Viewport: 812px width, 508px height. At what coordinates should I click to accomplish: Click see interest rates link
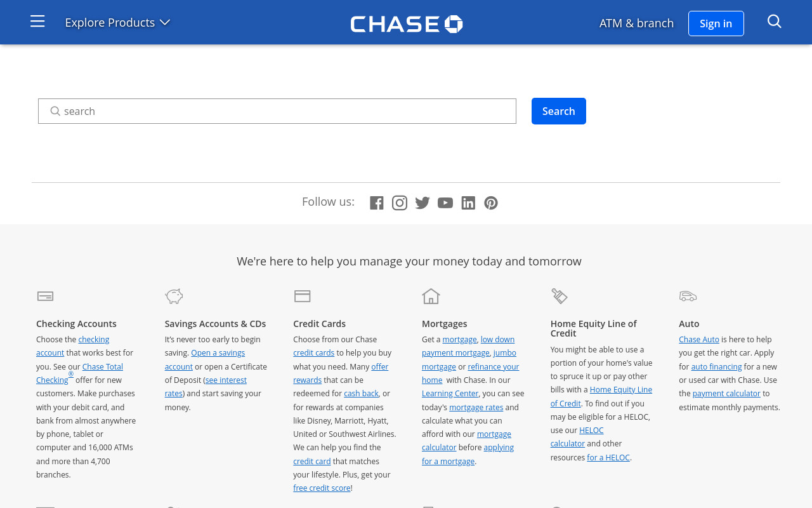pos(206,387)
